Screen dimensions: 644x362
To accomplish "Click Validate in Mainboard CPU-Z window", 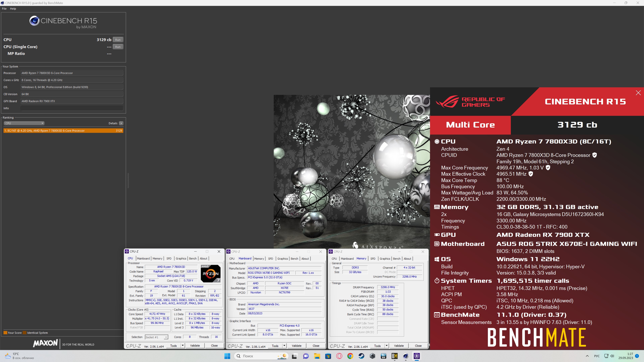I will [x=297, y=346].
